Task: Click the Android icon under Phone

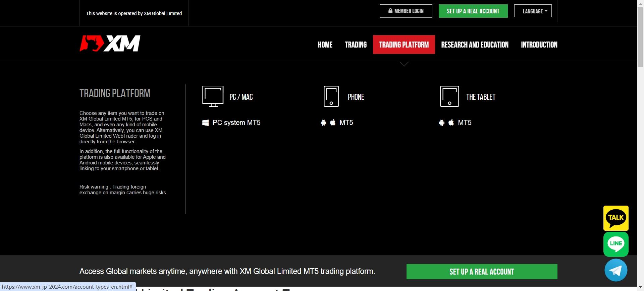Action: coord(323,123)
